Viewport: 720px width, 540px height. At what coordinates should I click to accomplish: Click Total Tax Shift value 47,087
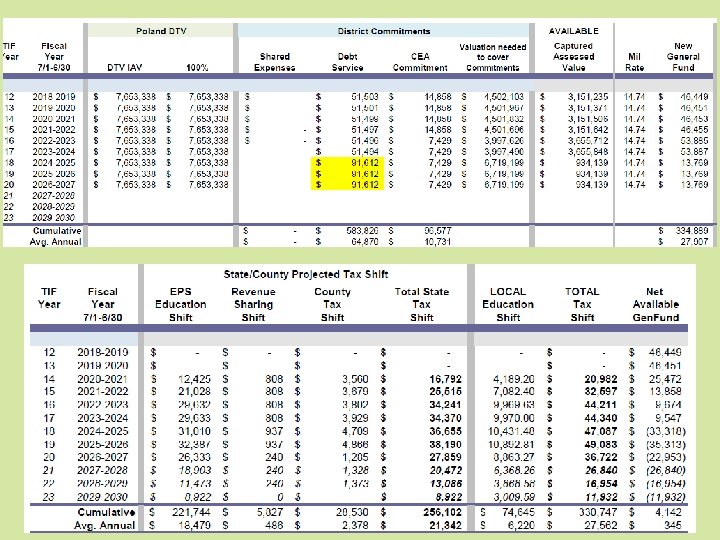pos(601,432)
